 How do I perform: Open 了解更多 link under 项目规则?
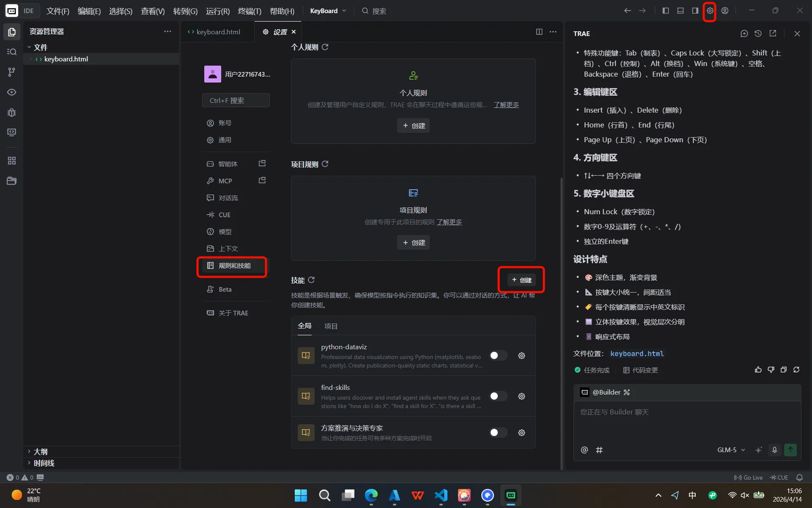[x=449, y=222]
